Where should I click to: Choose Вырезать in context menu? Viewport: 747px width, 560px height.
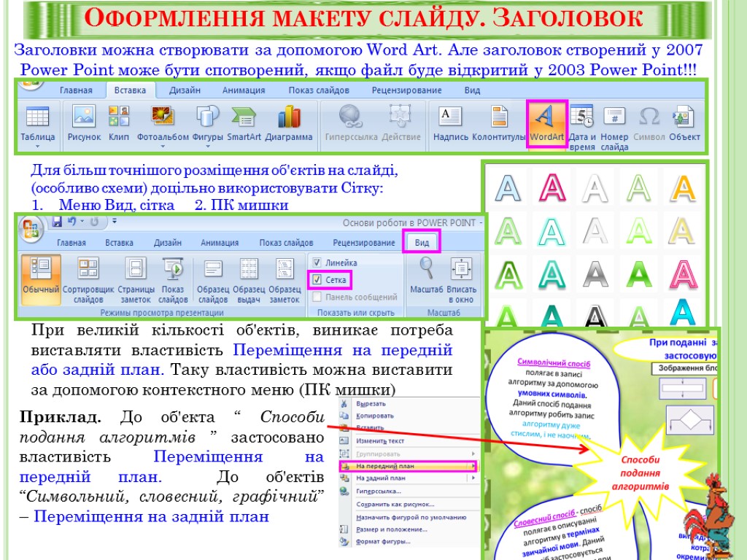[371, 404]
